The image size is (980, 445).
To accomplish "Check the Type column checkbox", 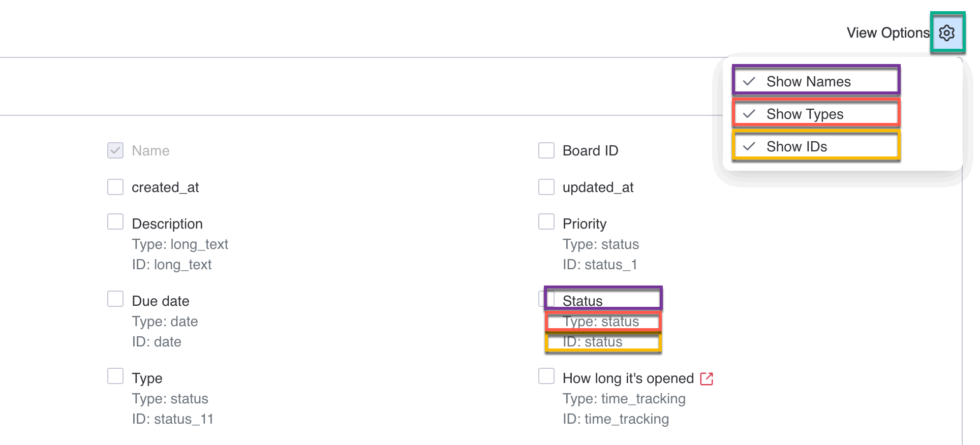I will tap(115, 376).
